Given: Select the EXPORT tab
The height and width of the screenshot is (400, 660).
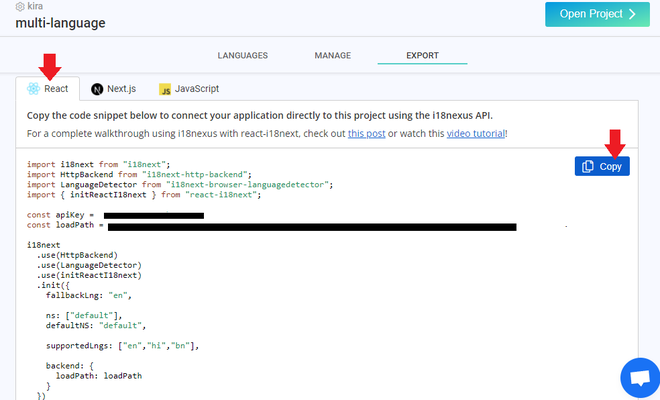Looking at the screenshot, I should coord(422,56).
